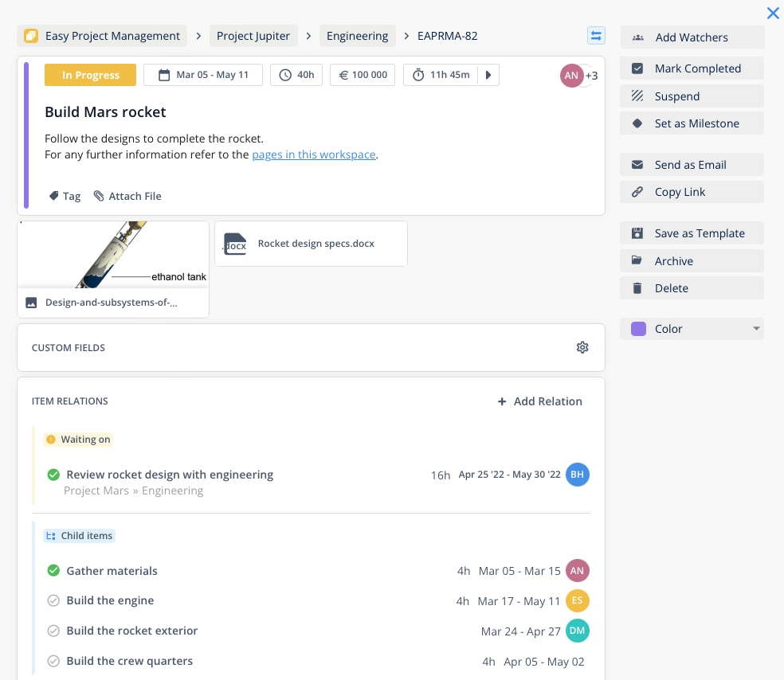Click Send as Email
The height and width of the screenshot is (680, 784).
[692, 165]
